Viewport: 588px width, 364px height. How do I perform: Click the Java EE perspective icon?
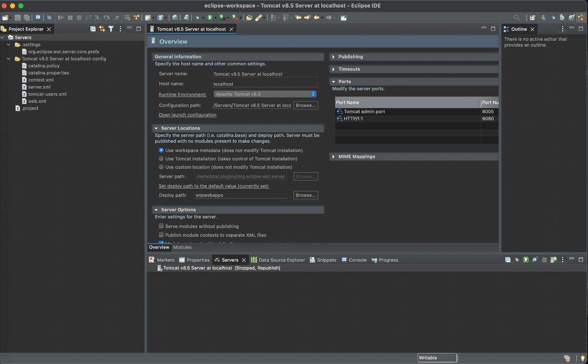point(581,18)
